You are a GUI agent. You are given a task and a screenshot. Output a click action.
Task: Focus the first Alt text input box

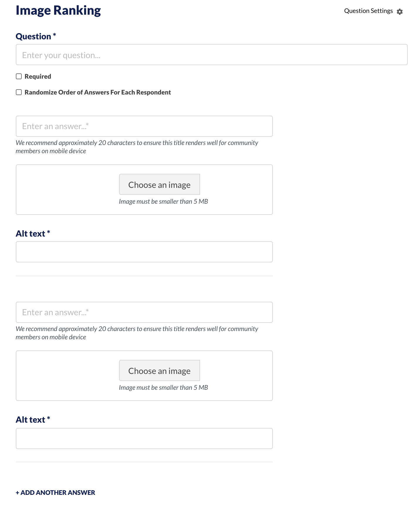[x=144, y=252]
